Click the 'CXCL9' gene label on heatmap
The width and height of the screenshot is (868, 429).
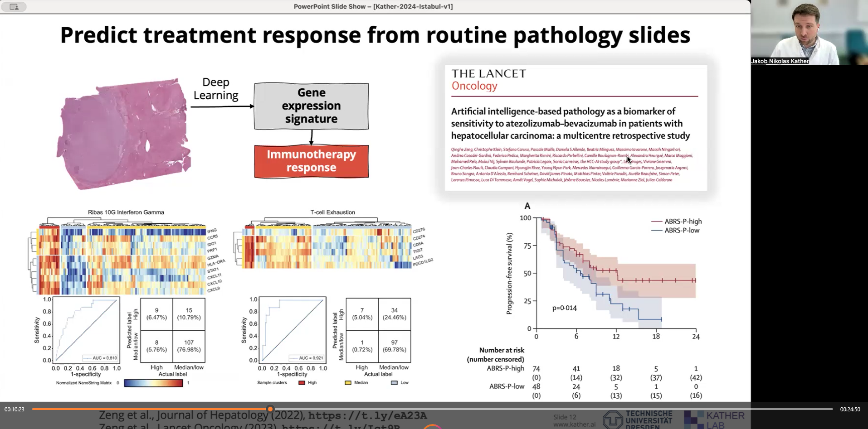click(214, 289)
